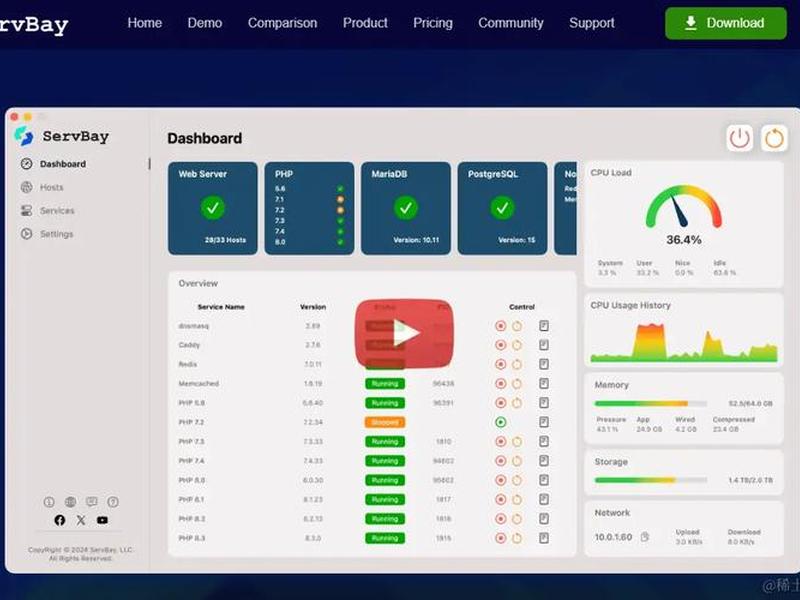The image size is (800, 600).
Task: Open the Pricing page
Action: pyautogui.click(x=433, y=23)
